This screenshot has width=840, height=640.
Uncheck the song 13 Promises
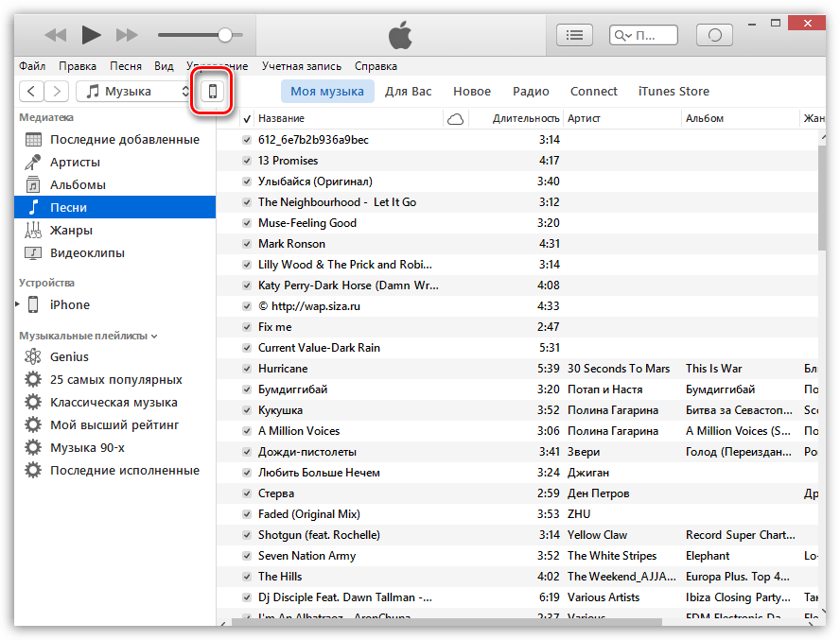click(247, 161)
